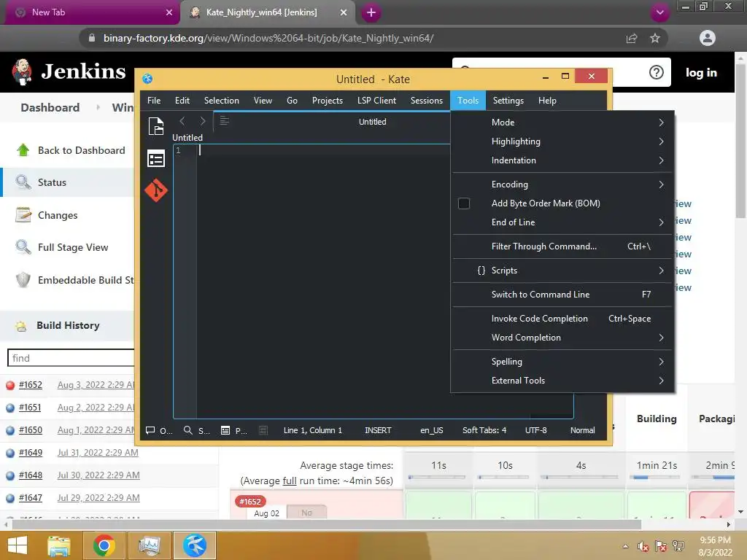
Task: Click the Line 1, Column 1 status indicator
Action: pos(312,430)
